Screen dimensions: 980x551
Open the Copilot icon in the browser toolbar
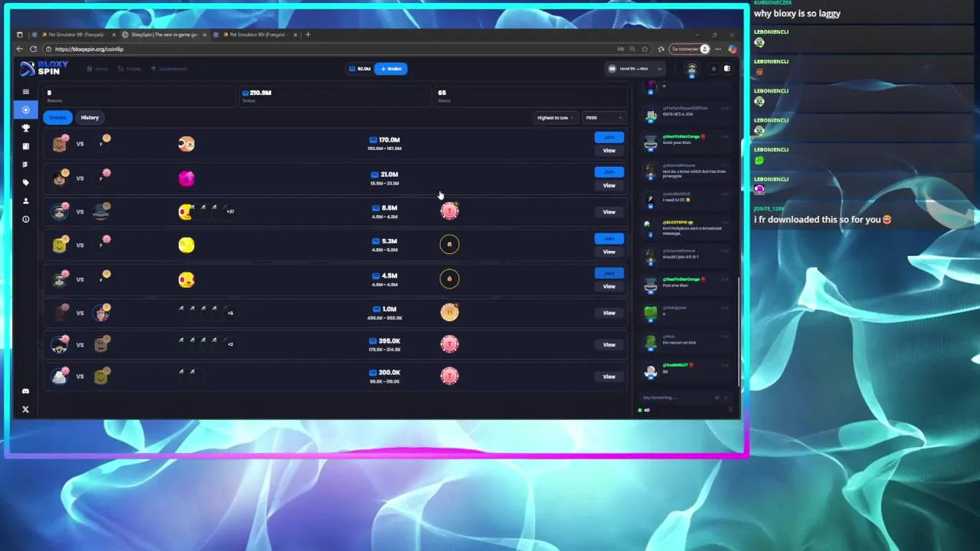click(732, 49)
